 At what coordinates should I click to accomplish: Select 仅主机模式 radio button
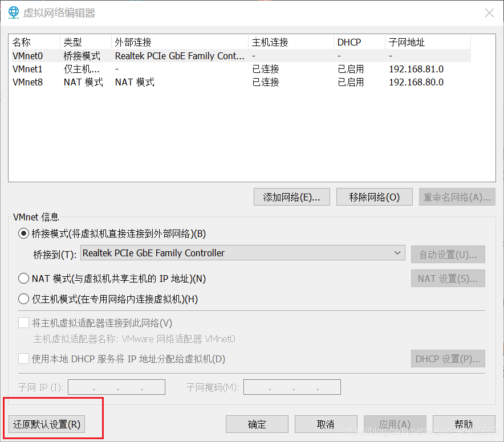(x=23, y=298)
